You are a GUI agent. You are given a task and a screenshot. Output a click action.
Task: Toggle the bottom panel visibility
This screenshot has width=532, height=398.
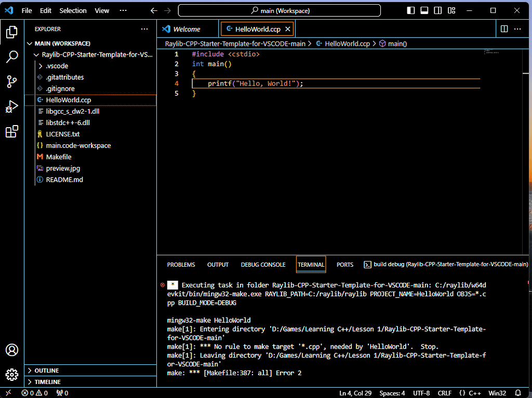click(424, 10)
